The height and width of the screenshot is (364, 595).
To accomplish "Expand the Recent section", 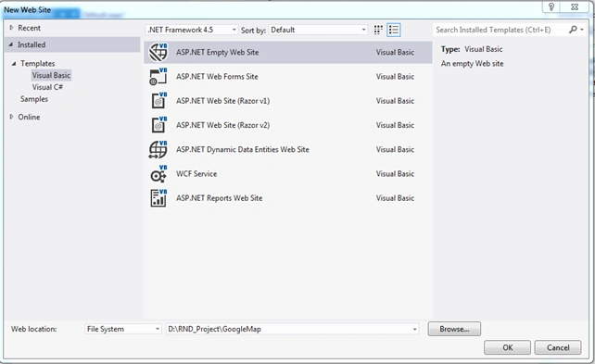I will (11, 28).
